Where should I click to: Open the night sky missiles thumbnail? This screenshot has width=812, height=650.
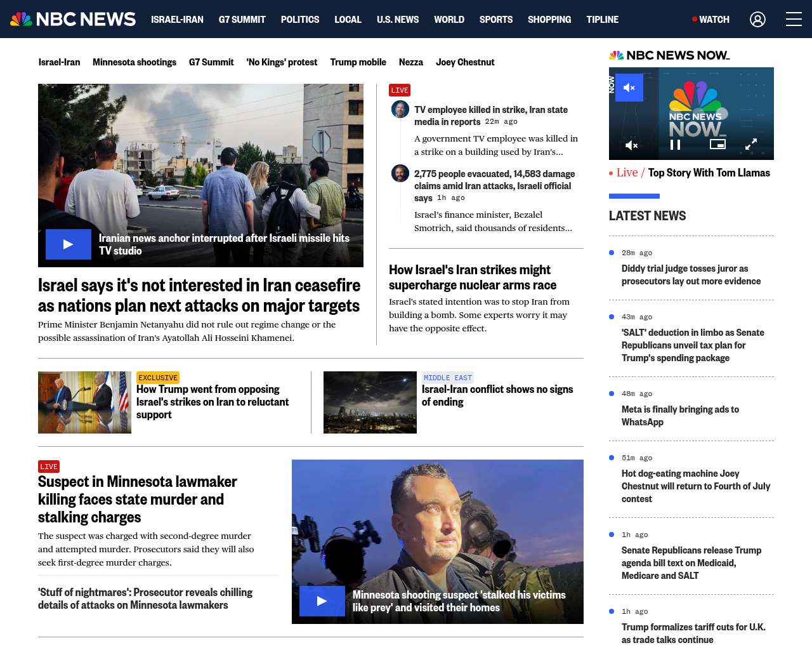click(370, 402)
